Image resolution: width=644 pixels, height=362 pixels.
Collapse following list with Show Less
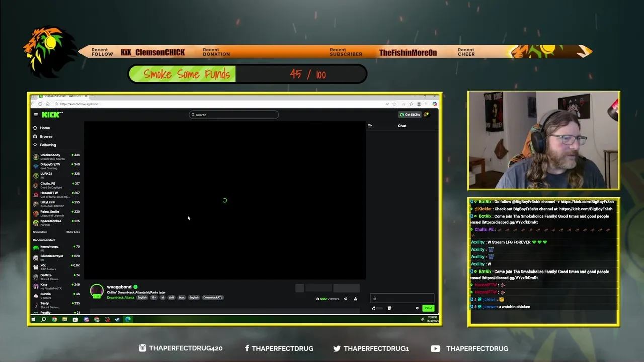[x=73, y=232]
